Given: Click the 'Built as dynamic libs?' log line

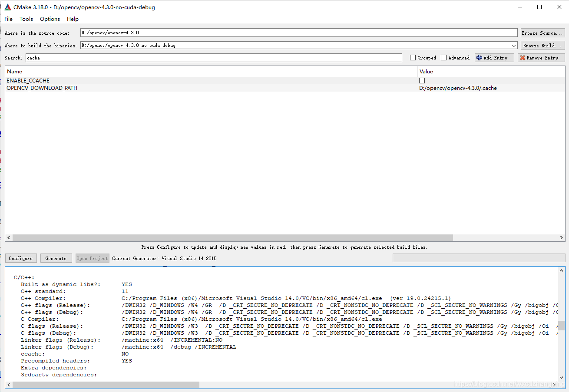Looking at the screenshot, I should point(76,284).
